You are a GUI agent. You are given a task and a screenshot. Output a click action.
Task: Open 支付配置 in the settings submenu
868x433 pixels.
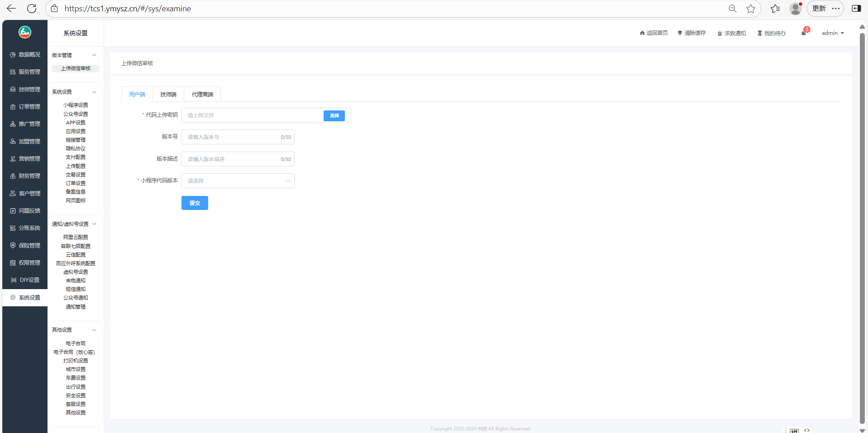pos(76,157)
